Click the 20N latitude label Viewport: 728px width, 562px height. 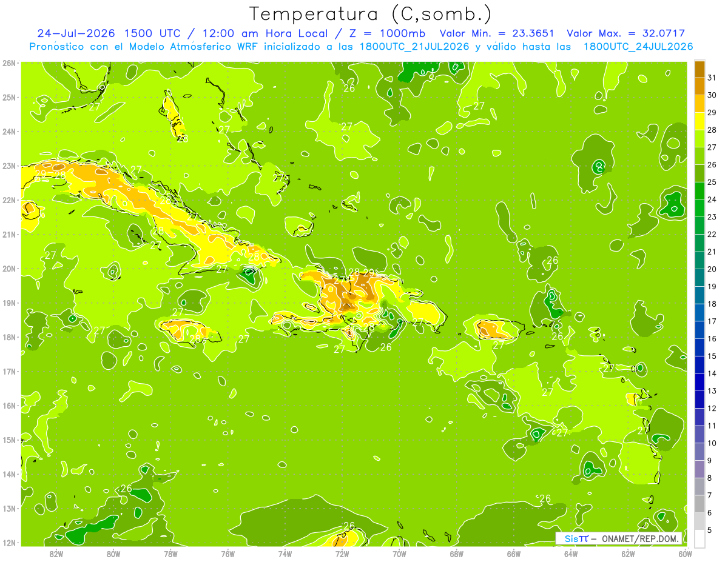point(8,269)
